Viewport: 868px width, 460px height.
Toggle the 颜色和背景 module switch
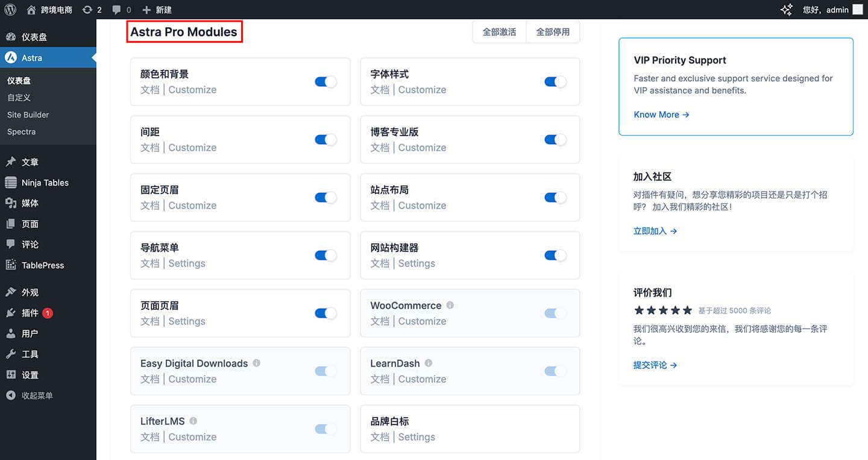tap(325, 82)
